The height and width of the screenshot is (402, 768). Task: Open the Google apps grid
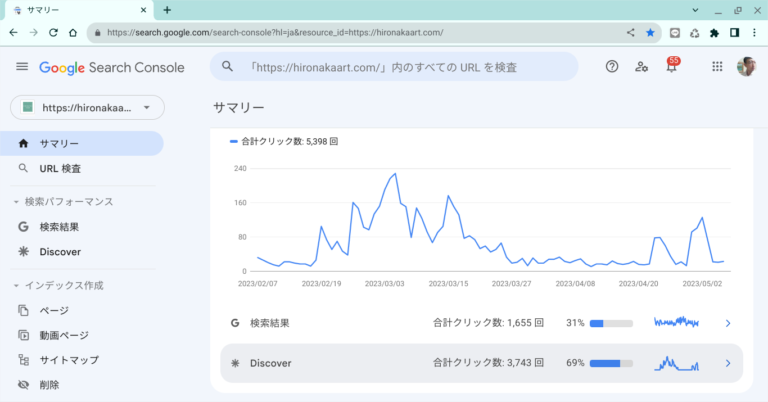click(x=717, y=67)
